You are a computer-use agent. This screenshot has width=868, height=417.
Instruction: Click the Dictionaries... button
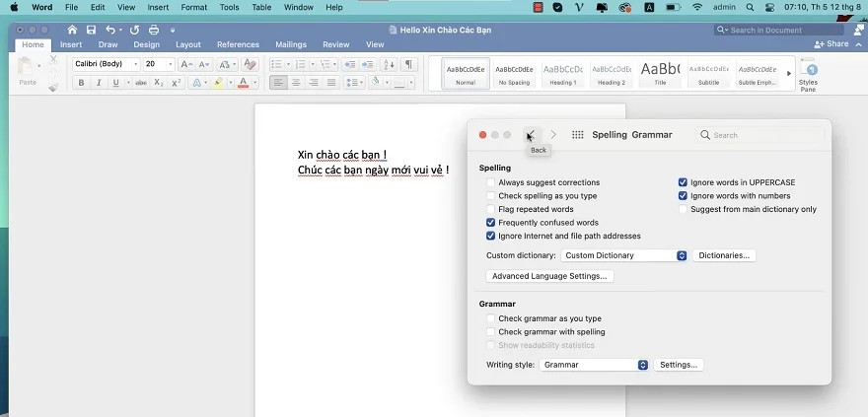[725, 255]
